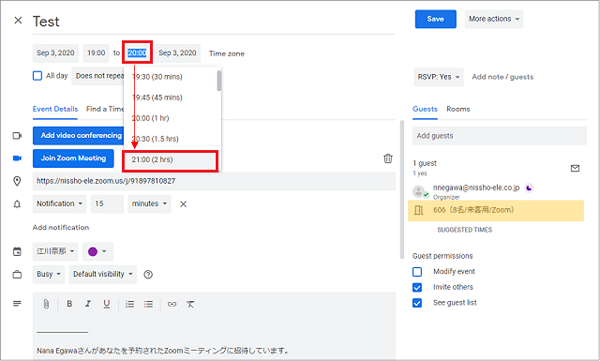Viewport: 600px width, 361px height.
Task: Delete the Zoom meeting with trash icon
Action: tap(388, 158)
